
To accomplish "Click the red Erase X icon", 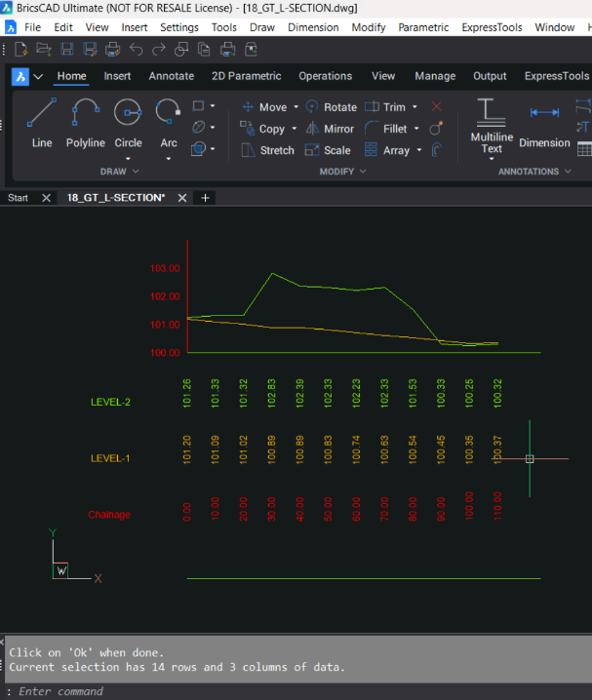I will click(436, 106).
